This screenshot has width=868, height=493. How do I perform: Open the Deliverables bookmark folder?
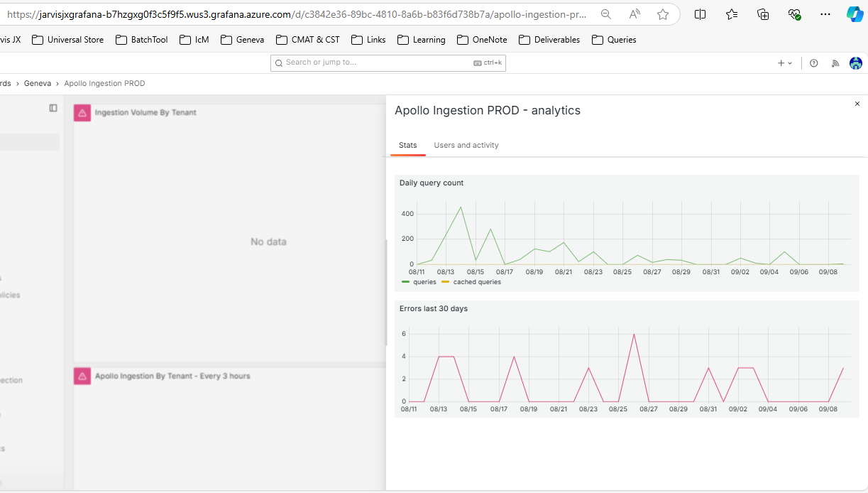550,40
